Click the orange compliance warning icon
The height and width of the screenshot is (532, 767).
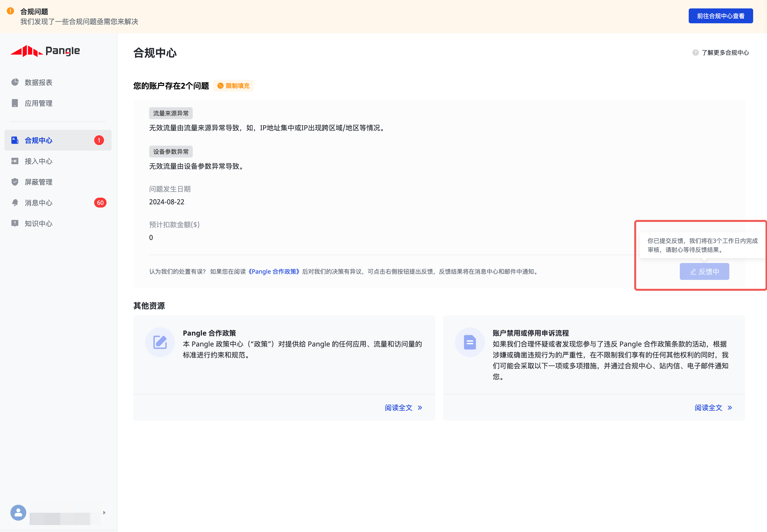tap(10, 11)
